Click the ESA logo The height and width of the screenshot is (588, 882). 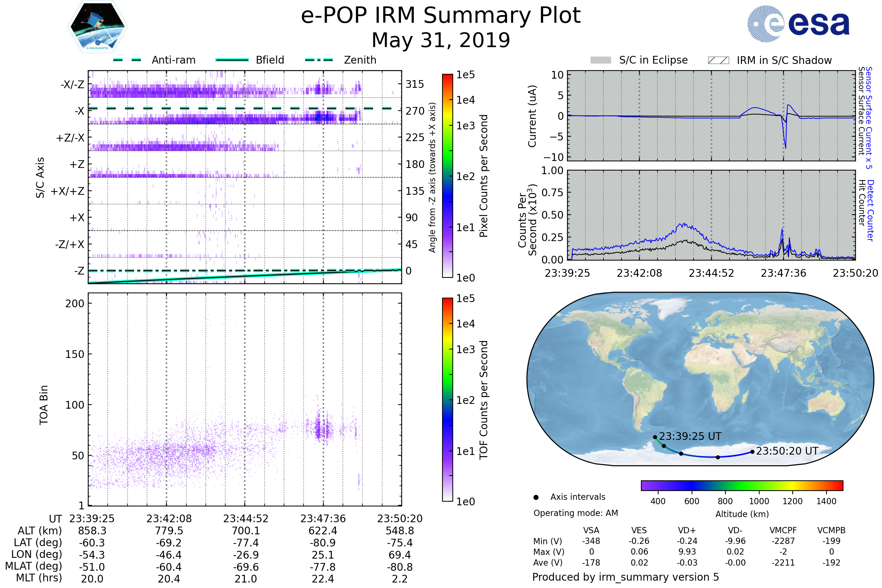click(798, 24)
